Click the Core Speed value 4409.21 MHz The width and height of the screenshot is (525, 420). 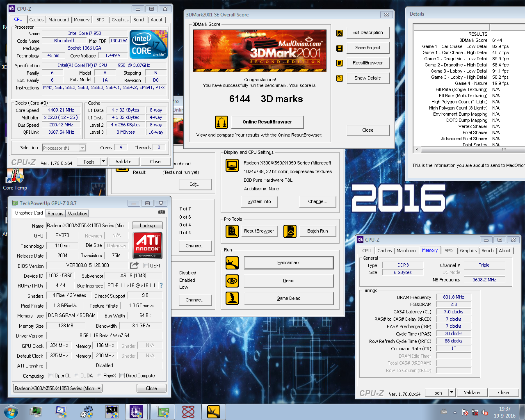(x=61, y=110)
